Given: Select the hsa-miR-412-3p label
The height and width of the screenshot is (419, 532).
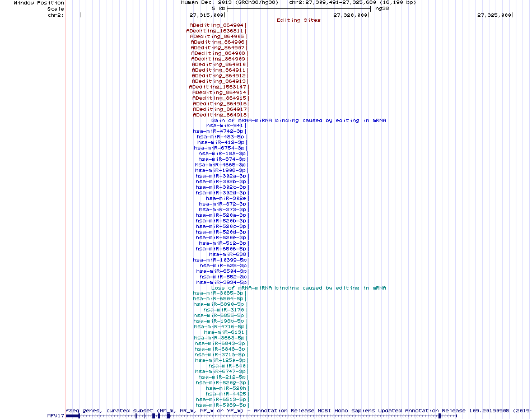Looking at the screenshot, I should coord(221,142).
